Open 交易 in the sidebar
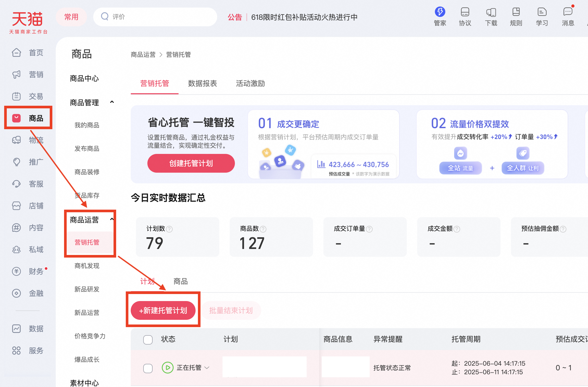 tap(28, 96)
